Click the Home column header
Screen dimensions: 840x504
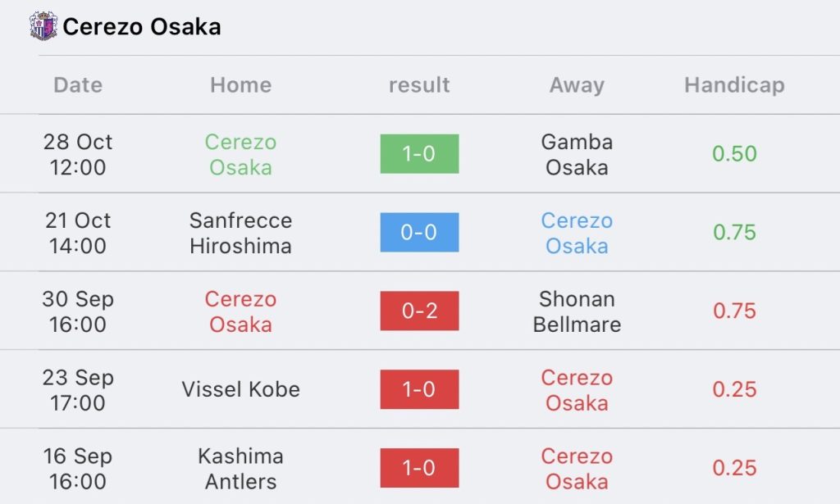(240, 85)
